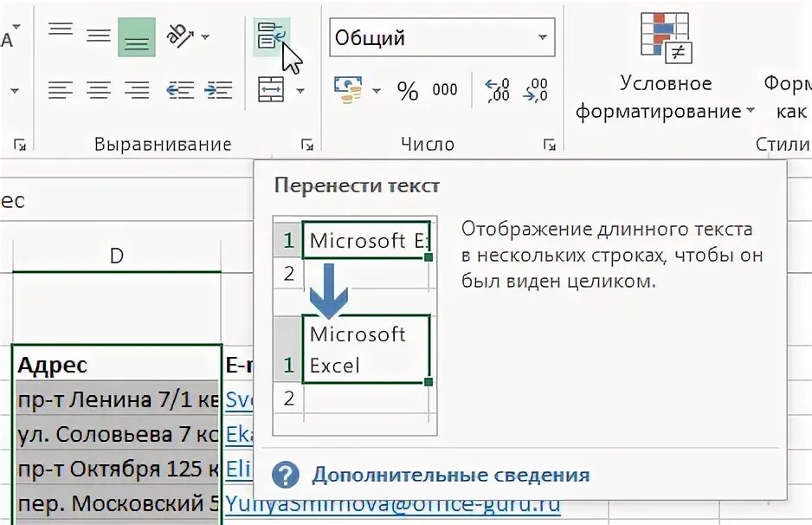Increase the cell indent
The width and height of the screenshot is (812, 525).
click(x=218, y=90)
